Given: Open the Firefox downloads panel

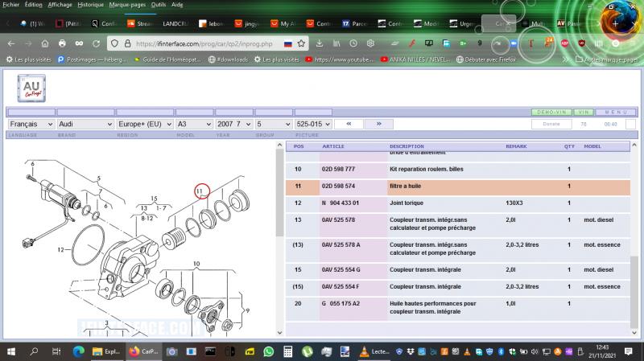Looking at the screenshot, I should coord(319,43).
